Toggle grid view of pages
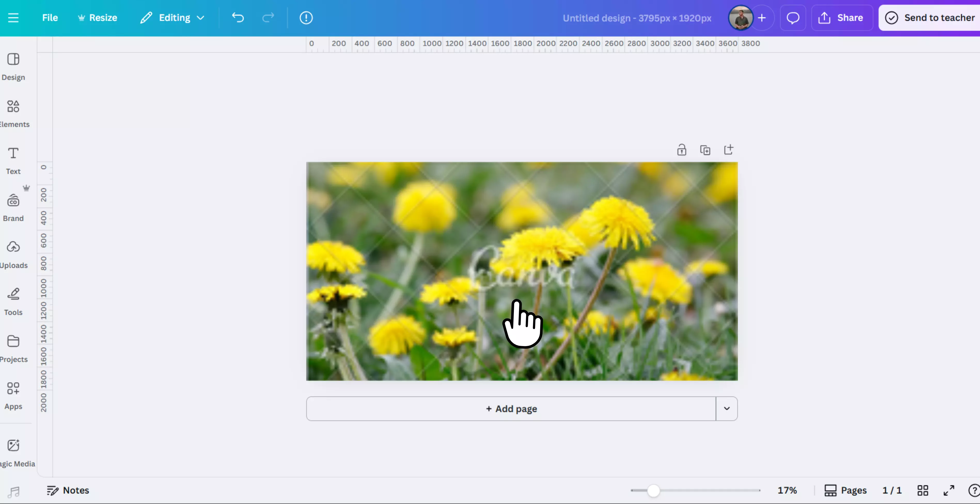This screenshot has height=504, width=980. click(923, 490)
